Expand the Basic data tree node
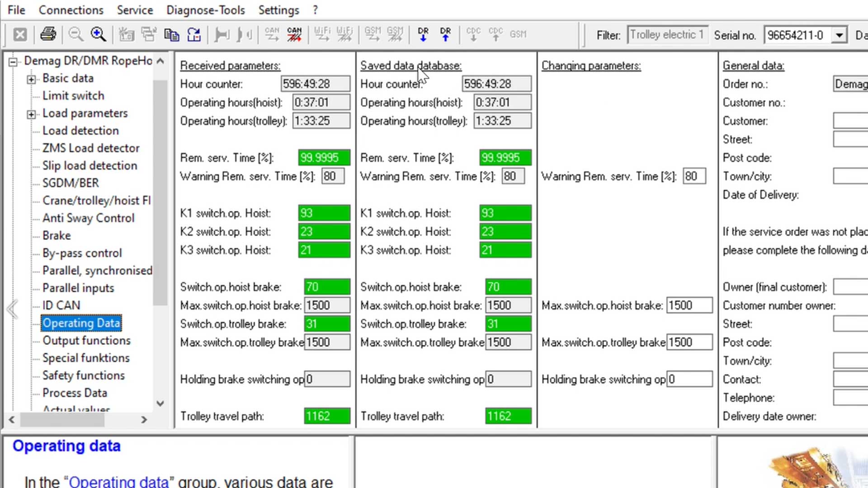Viewport: 868px width, 488px height. tap(31, 80)
